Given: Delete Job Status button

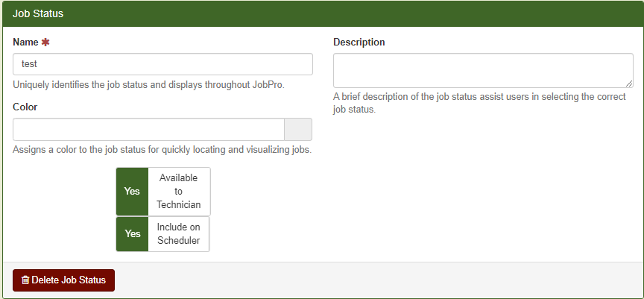Looking at the screenshot, I should click(x=63, y=280).
